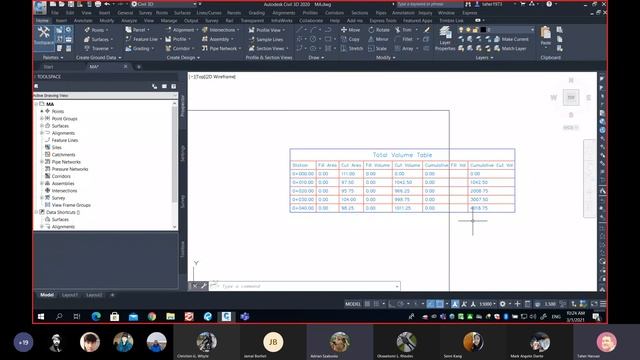Click the Assembly ribbon tool

tap(218, 39)
